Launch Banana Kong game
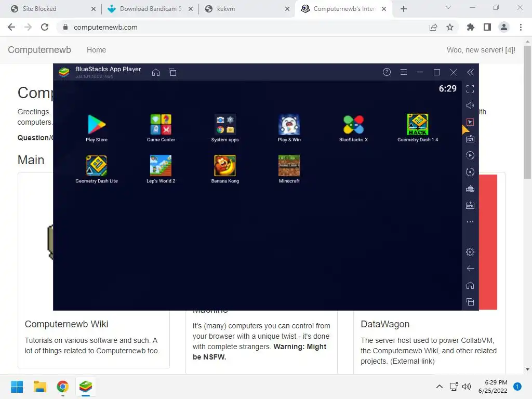This screenshot has height=399, width=532. [225, 169]
